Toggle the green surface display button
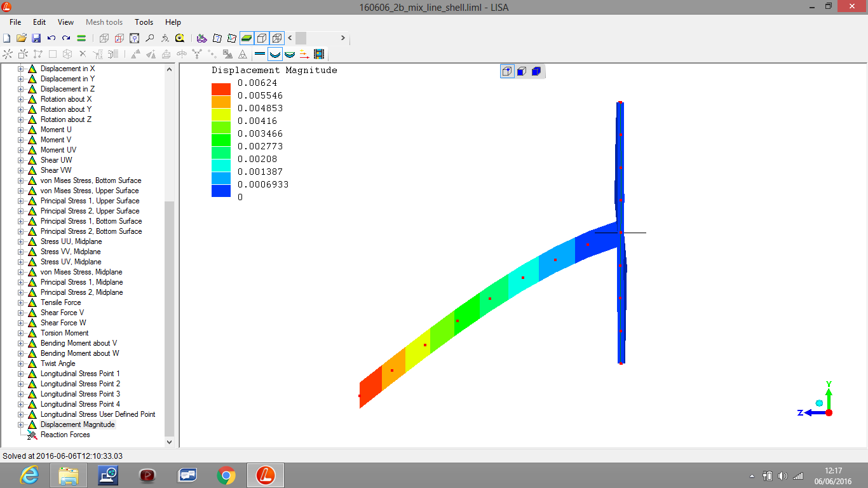This screenshot has width=868, height=488. pyautogui.click(x=247, y=38)
